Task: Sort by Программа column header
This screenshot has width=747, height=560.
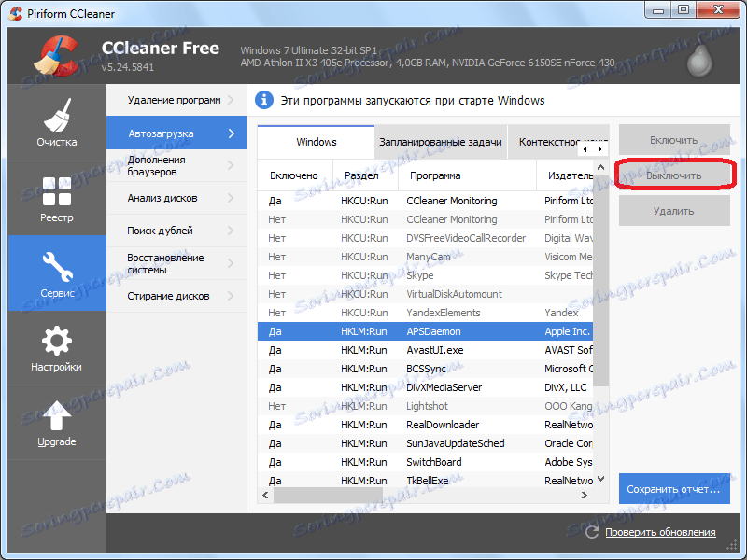Action: pyautogui.click(x=468, y=175)
